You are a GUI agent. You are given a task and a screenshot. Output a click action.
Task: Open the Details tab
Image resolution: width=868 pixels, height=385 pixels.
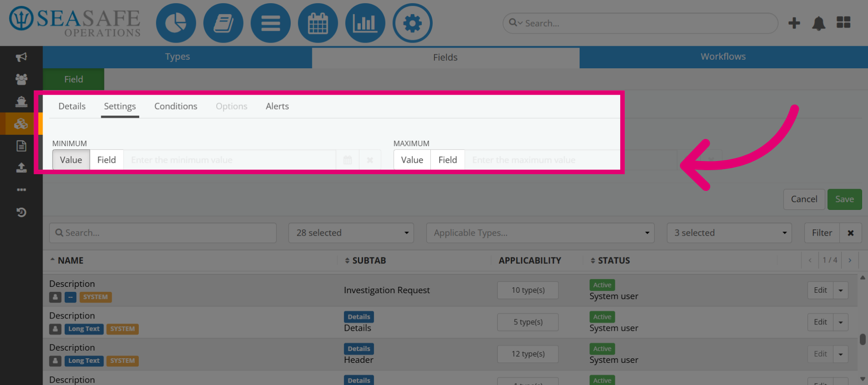[72, 106]
